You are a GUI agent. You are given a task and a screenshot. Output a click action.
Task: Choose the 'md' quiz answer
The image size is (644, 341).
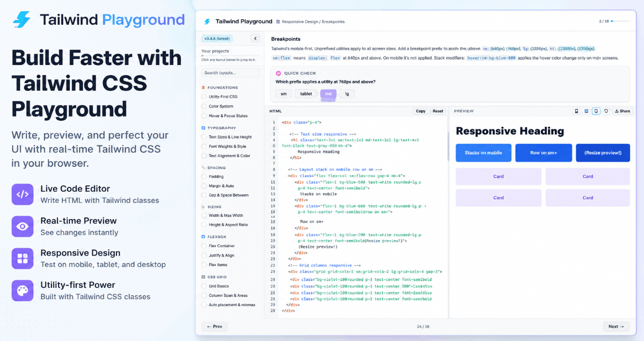328,93
